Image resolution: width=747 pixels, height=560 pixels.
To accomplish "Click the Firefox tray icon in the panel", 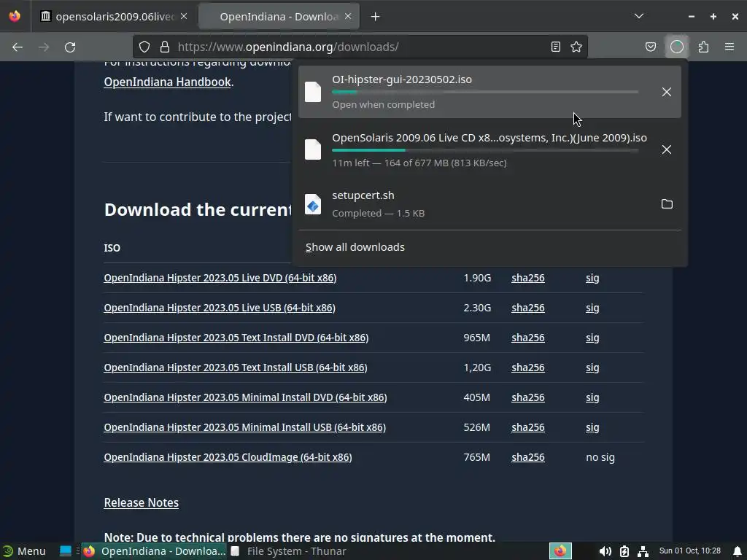I will click(x=560, y=551).
